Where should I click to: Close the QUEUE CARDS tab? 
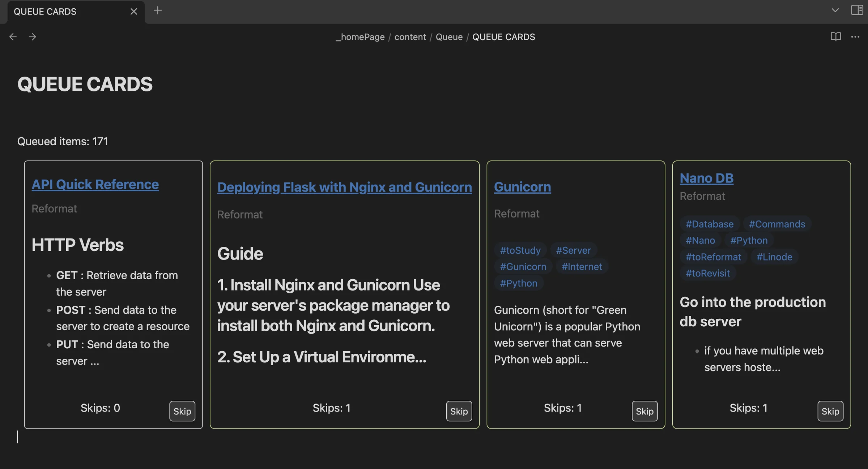pyautogui.click(x=133, y=11)
